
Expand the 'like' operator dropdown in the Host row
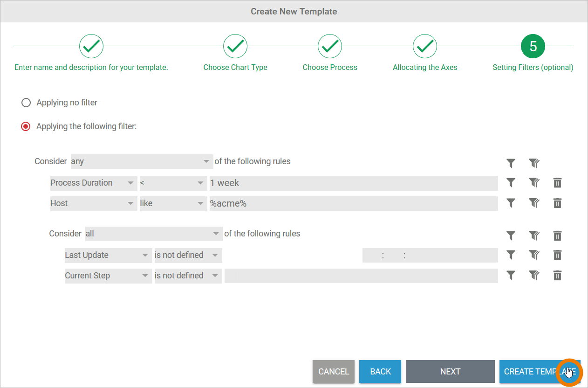(x=173, y=203)
